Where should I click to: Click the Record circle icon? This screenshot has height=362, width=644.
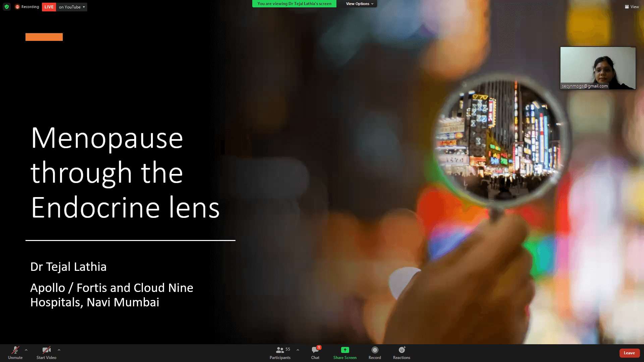(x=375, y=350)
